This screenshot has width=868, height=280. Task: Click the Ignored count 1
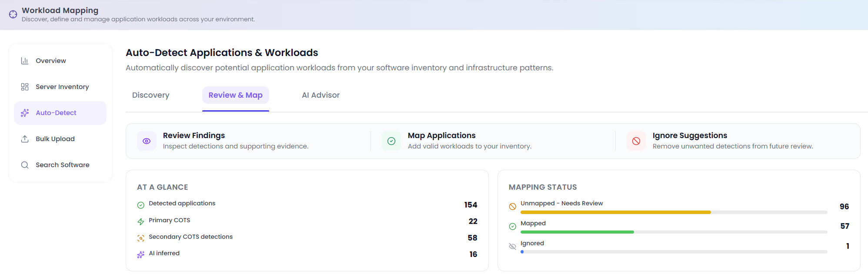click(x=848, y=246)
